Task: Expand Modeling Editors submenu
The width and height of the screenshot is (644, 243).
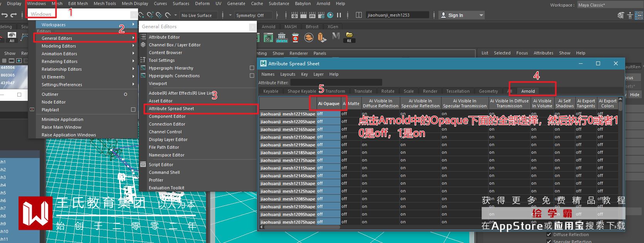Action: tap(133, 46)
